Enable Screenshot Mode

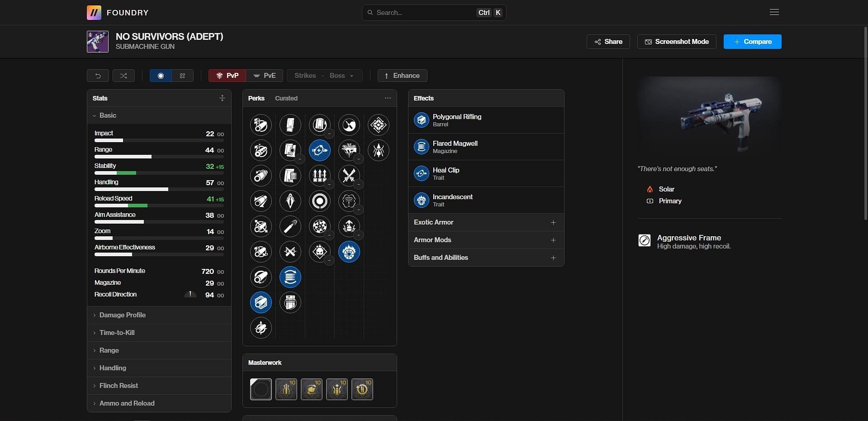tap(677, 42)
